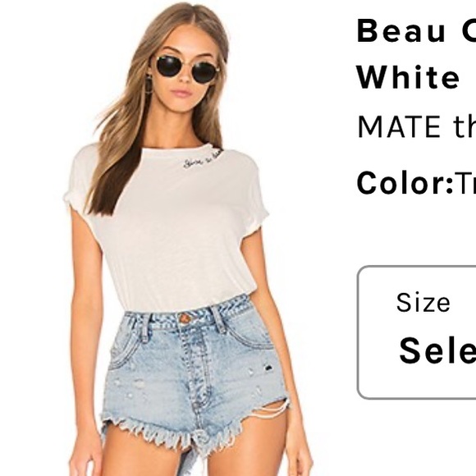Screen dimensions: 476x476
Task: Open the MATE brand link
Action: [417, 127]
